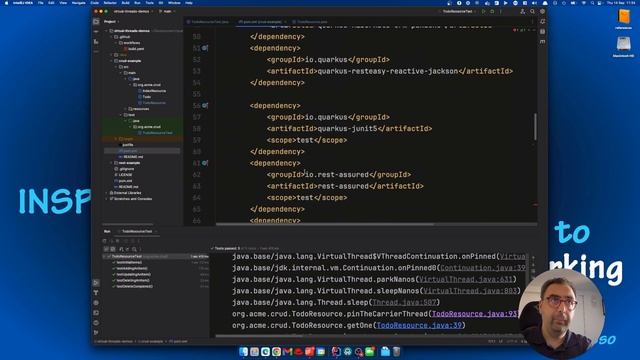Collapse the .github folder in Project tree

coord(111,37)
